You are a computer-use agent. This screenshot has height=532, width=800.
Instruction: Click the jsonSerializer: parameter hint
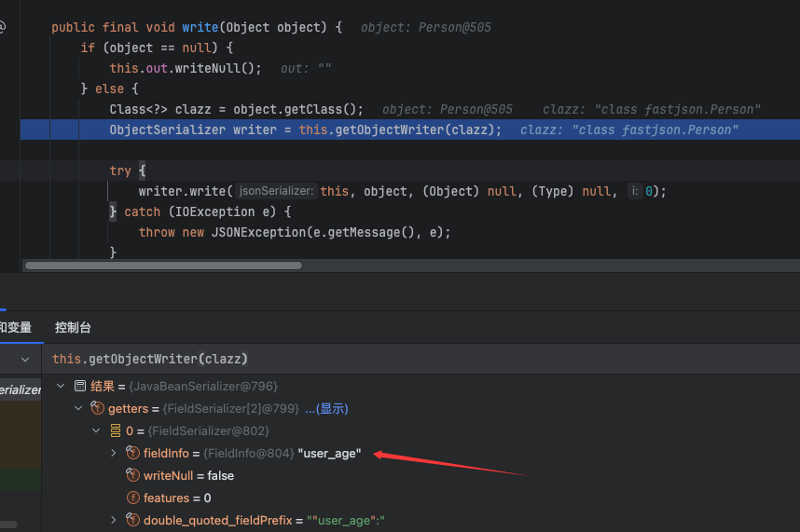(276, 191)
